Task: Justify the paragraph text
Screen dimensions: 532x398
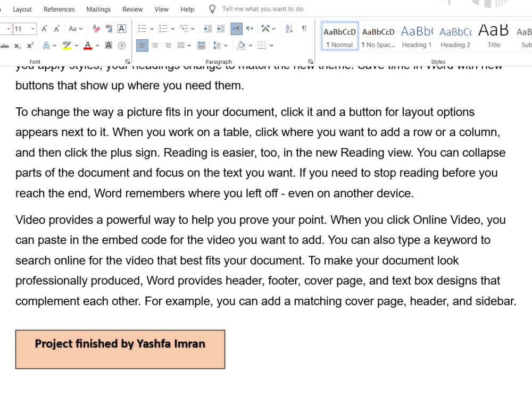Action: (x=181, y=45)
